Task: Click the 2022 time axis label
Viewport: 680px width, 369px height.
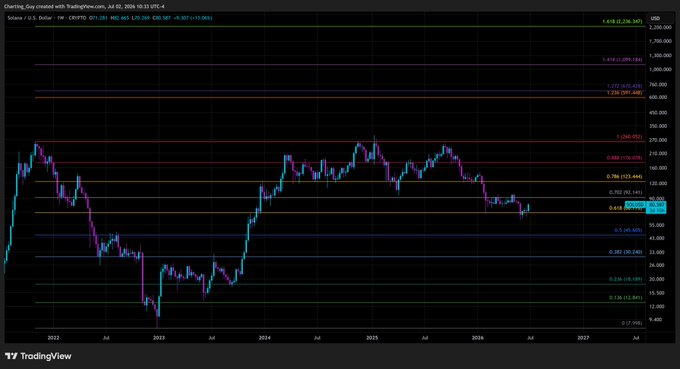Action: click(x=53, y=337)
